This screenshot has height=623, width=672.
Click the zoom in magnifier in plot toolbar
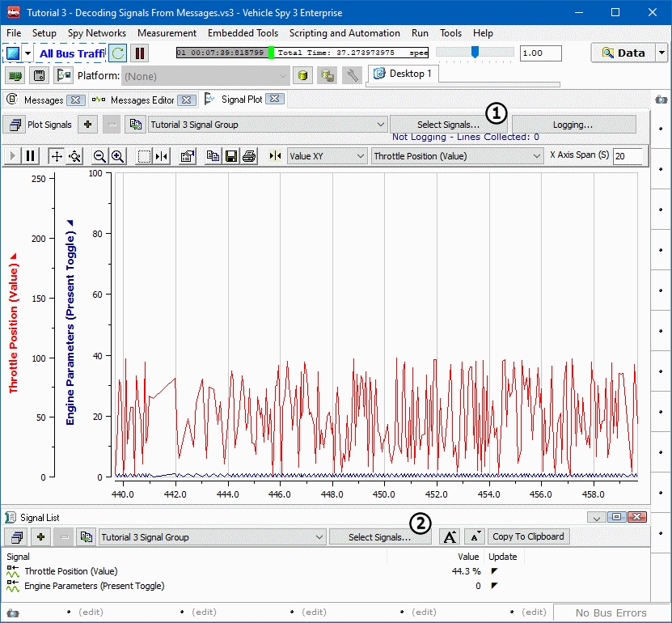pos(117,156)
